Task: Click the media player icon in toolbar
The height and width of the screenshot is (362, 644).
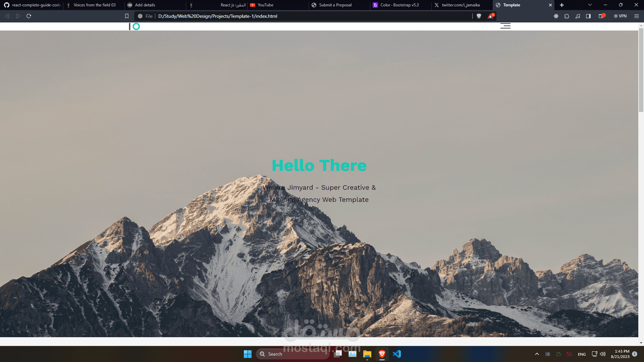Action: [578, 16]
